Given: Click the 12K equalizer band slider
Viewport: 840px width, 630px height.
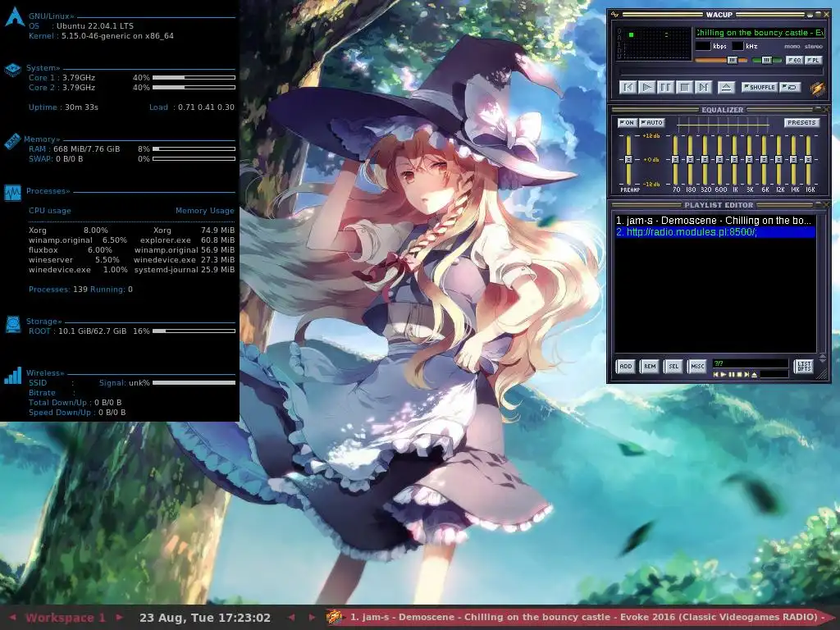Looking at the screenshot, I should click(x=779, y=160).
